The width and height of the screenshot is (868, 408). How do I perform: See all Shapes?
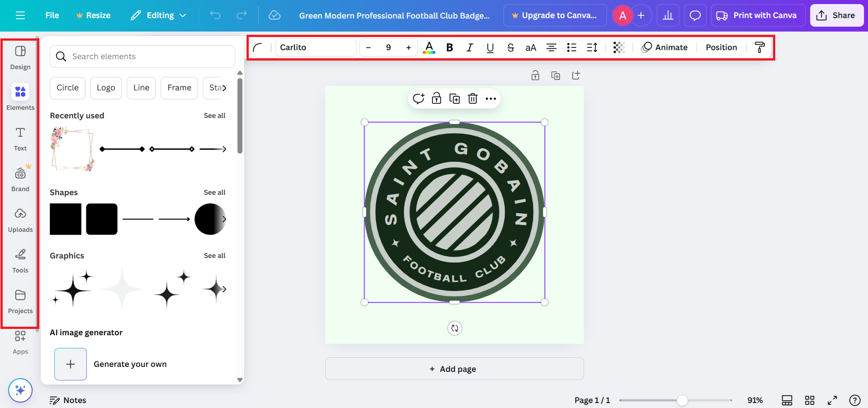[214, 192]
